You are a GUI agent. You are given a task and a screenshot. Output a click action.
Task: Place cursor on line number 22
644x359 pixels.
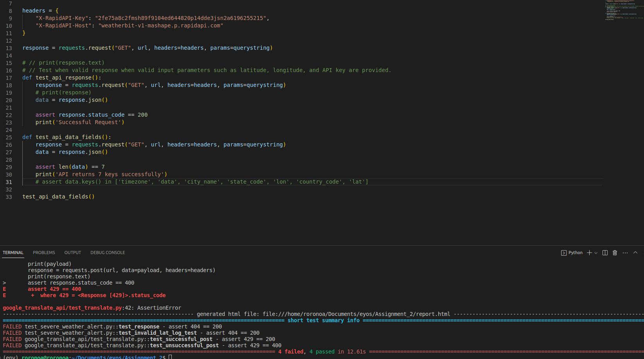[x=9, y=115]
